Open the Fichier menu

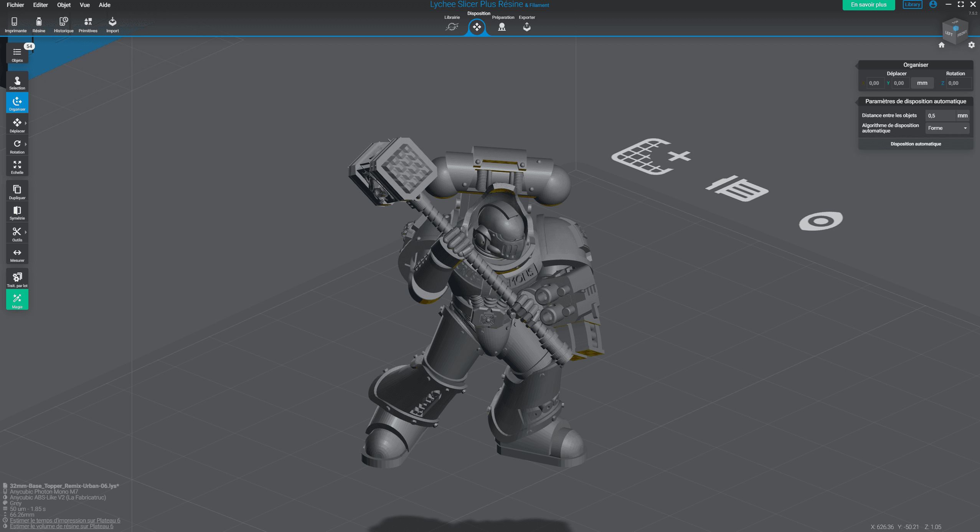[15, 5]
